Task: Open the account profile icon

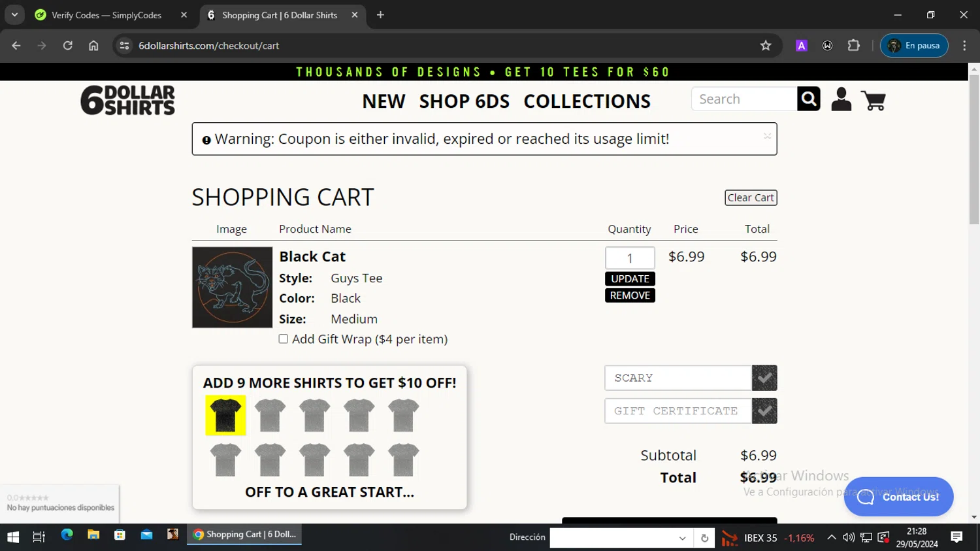Action: click(x=841, y=99)
